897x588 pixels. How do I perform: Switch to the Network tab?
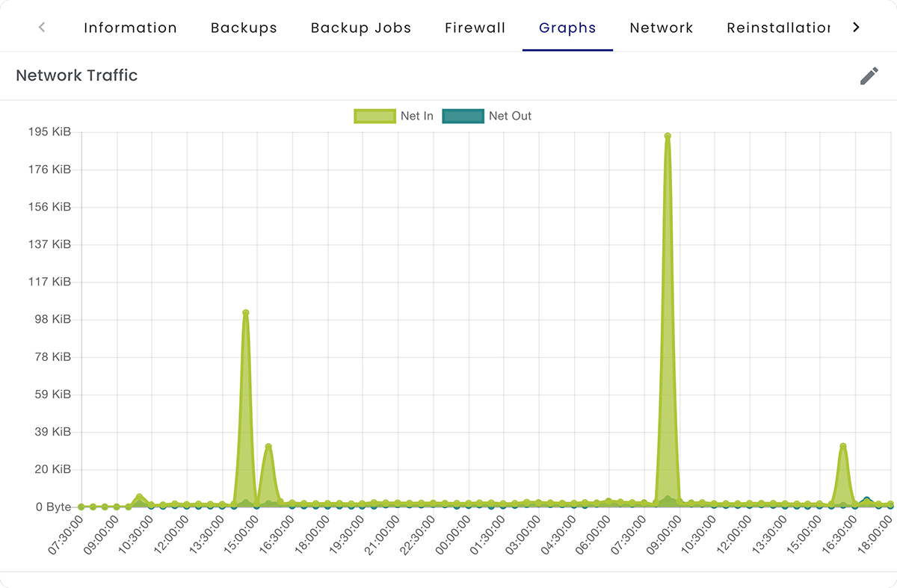(662, 28)
